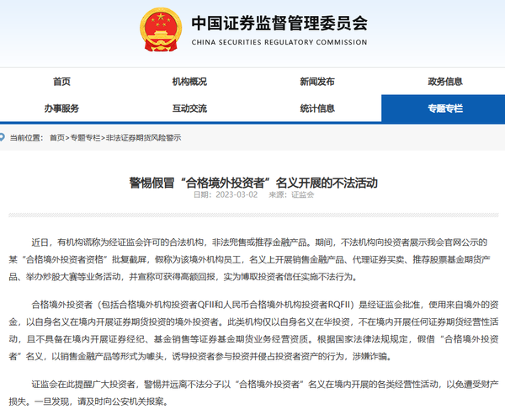Select 办事服务 in the navigation menu
The image size is (505, 420).
click(x=61, y=109)
